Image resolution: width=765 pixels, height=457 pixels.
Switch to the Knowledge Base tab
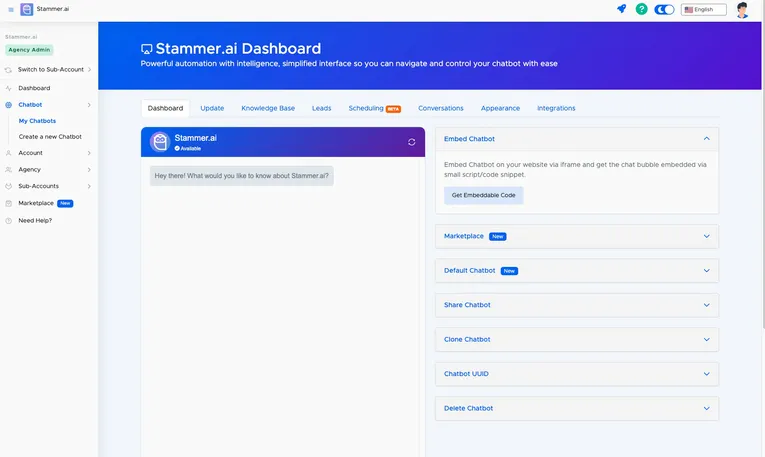[268, 108]
